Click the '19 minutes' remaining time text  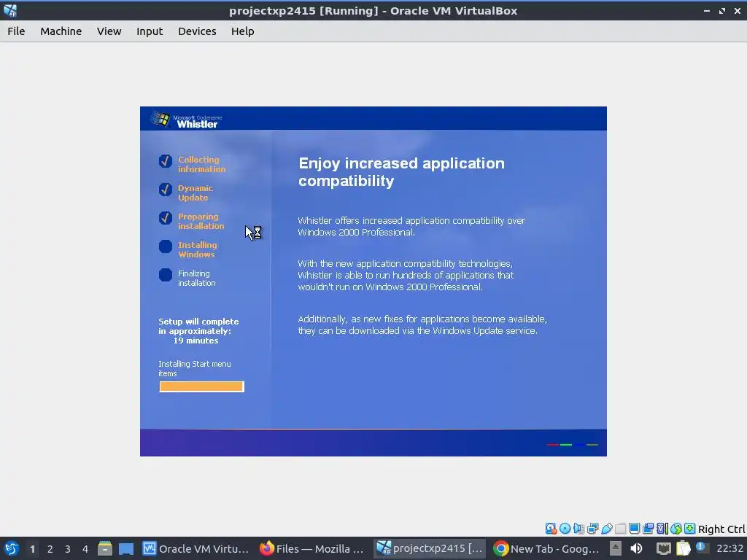pyautogui.click(x=196, y=341)
